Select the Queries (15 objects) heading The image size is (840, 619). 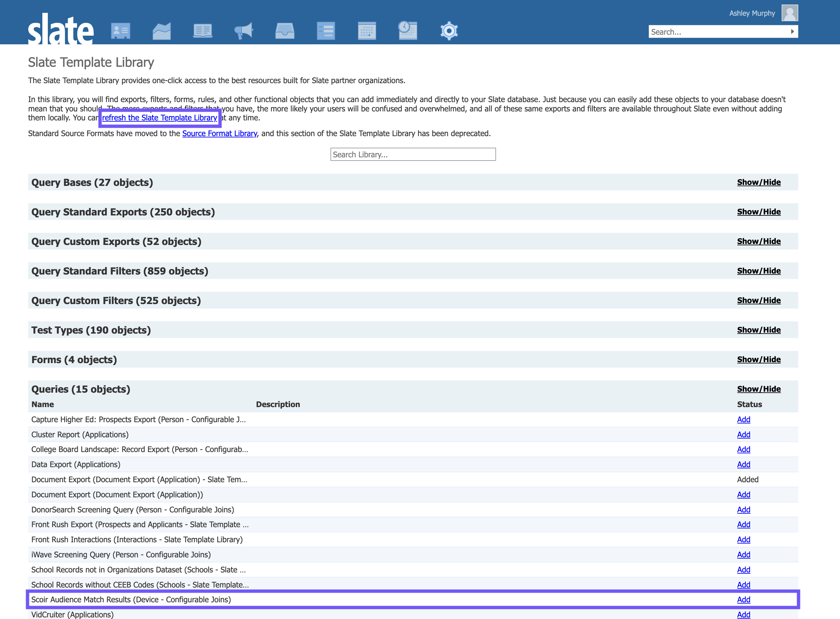[81, 389]
